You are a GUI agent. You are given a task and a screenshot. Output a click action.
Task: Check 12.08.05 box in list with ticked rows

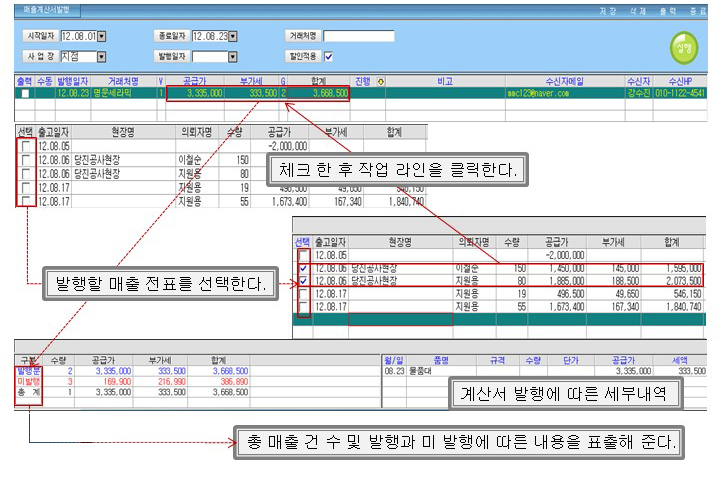pyautogui.click(x=303, y=255)
